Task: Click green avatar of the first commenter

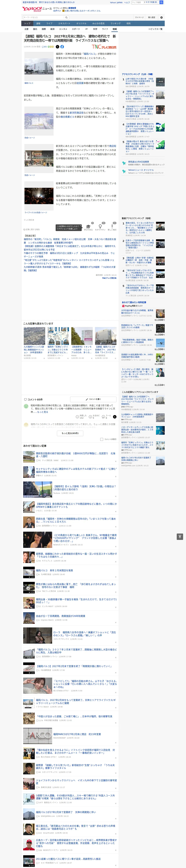Action: 26,406
